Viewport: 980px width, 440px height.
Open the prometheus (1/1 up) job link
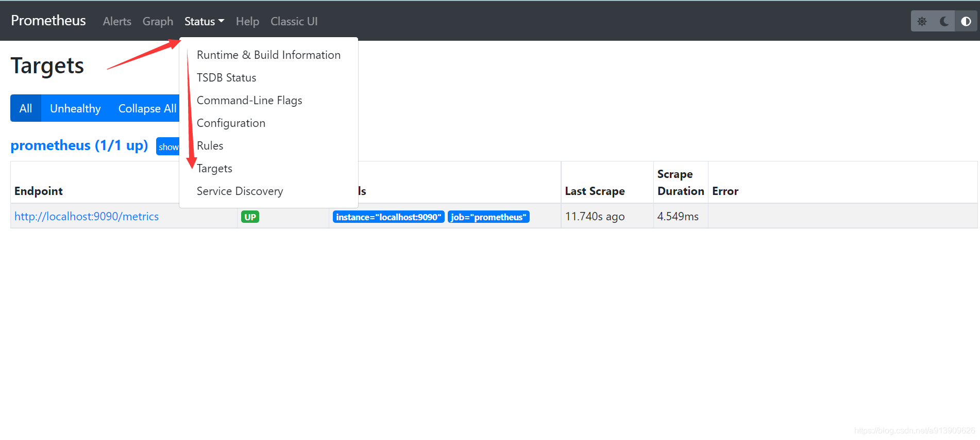(x=79, y=145)
